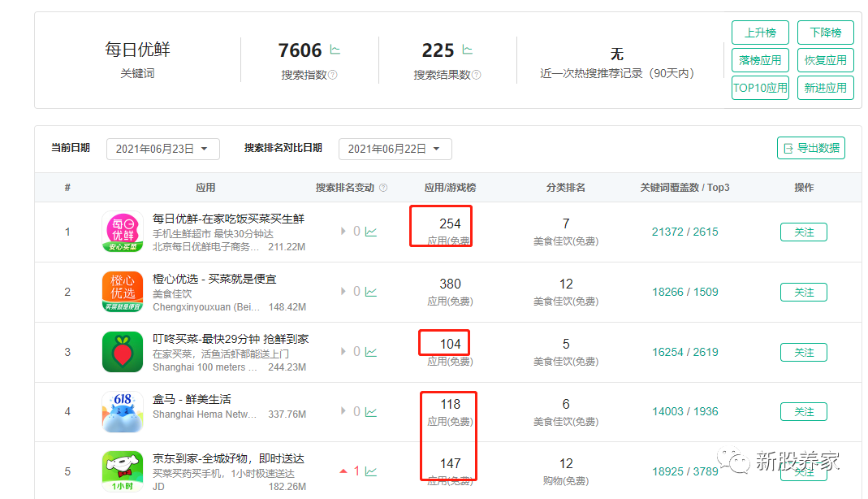Click the 每日优鲜 app icon

point(123,232)
